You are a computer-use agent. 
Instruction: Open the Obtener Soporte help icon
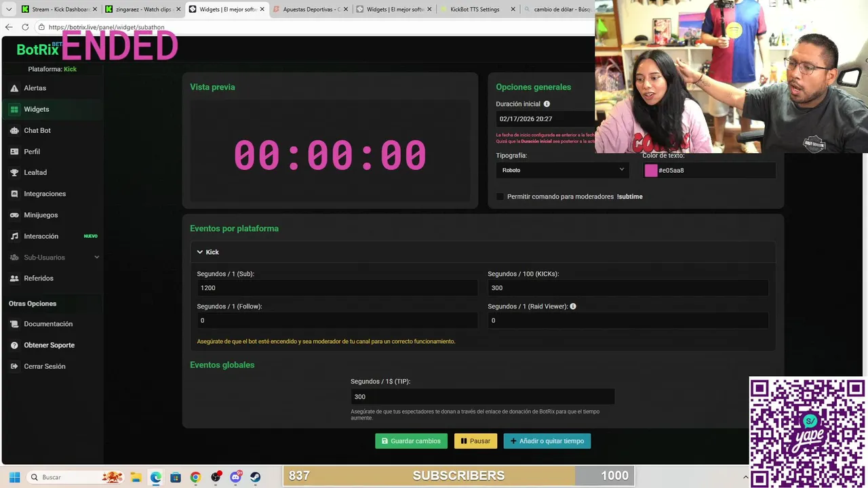click(x=14, y=345)
